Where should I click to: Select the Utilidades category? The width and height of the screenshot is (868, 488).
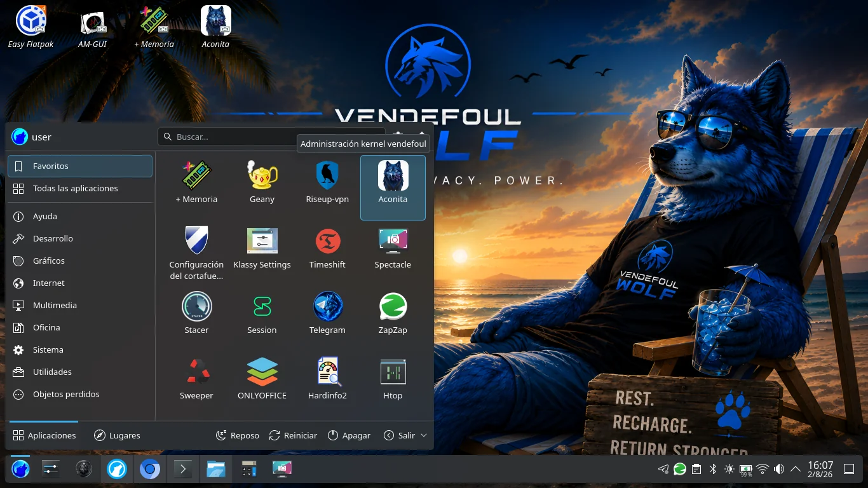[x=80, y=372]
